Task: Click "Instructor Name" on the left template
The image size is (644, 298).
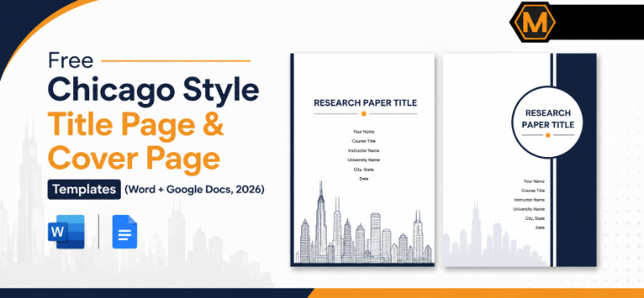Action: point(364,151)
